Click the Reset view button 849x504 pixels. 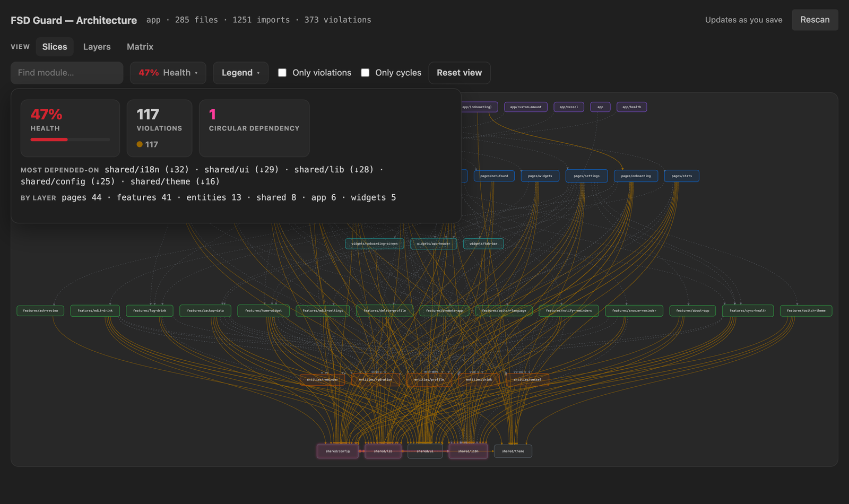point(460,73)
